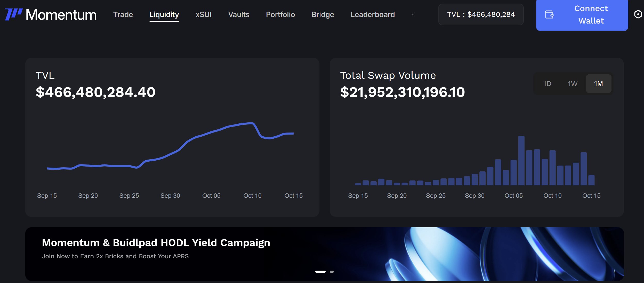Click the Momentum logo icon
Screen dimensions: 644x283
(13, 14)
